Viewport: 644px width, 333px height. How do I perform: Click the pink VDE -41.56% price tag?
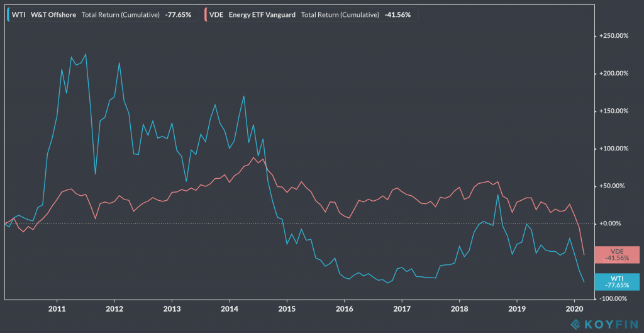(617, 255)
